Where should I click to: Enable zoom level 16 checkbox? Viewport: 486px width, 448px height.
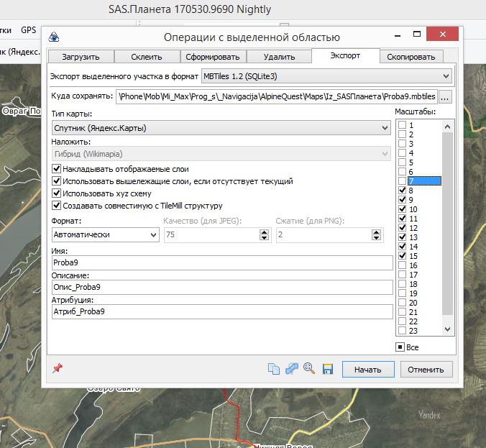click(403, 265)
